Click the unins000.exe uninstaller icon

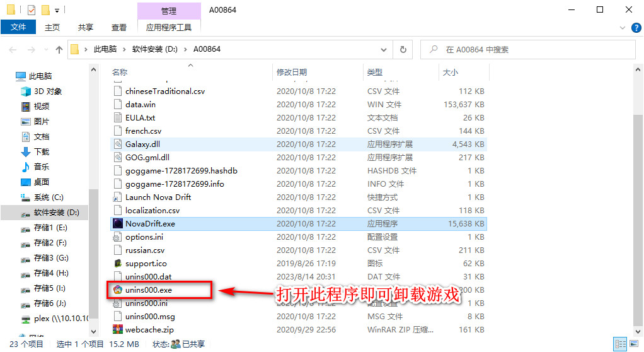118,290
